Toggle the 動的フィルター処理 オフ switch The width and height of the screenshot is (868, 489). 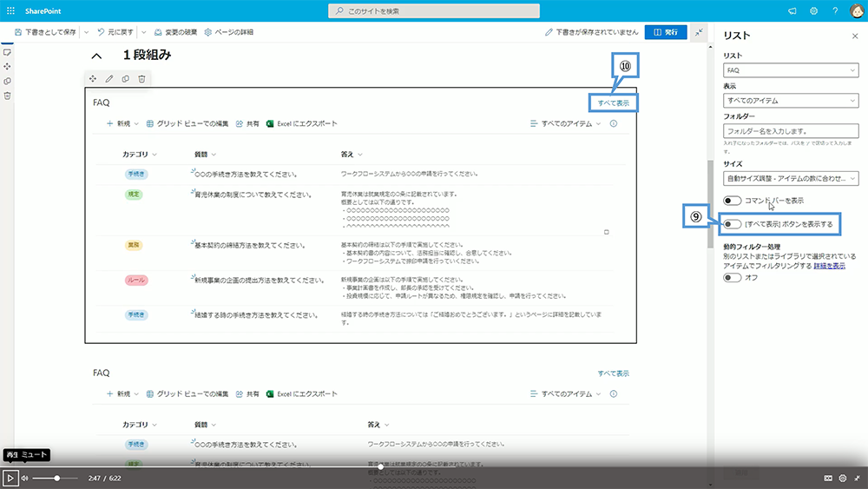click(732, 277)
